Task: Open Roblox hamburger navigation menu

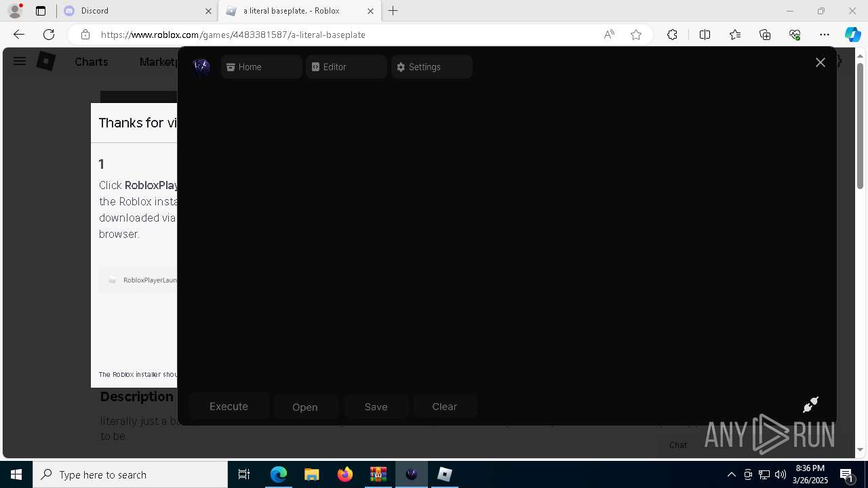Action: 20,61
